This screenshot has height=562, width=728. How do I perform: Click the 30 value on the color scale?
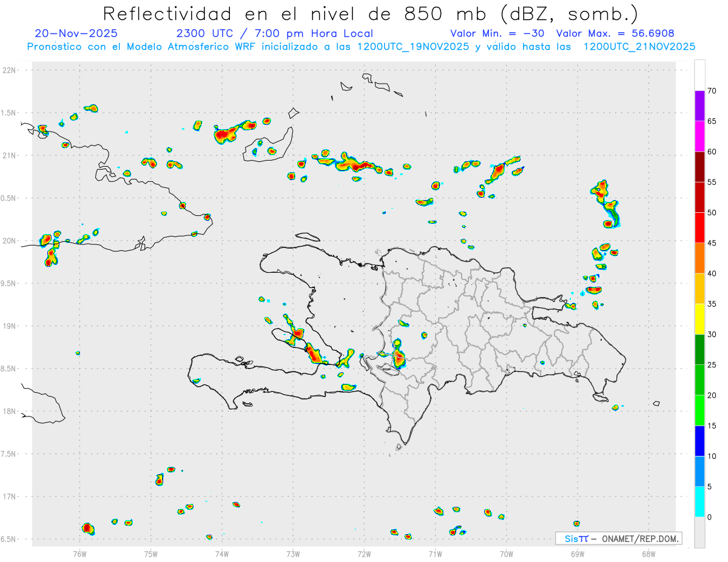712,335
